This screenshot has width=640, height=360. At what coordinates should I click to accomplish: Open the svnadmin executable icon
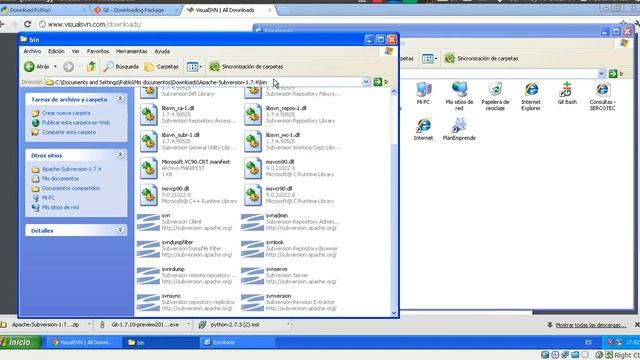tap(253, 222)
